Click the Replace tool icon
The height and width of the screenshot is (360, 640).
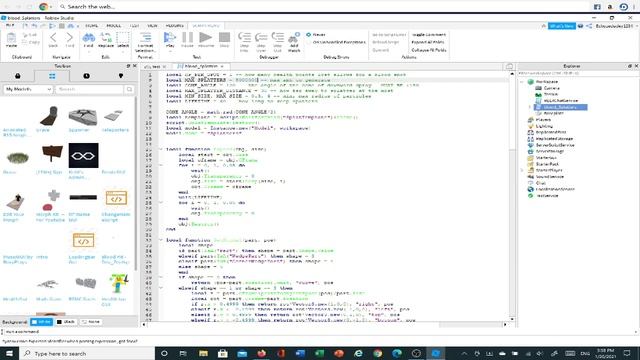[x=106, y=38]
